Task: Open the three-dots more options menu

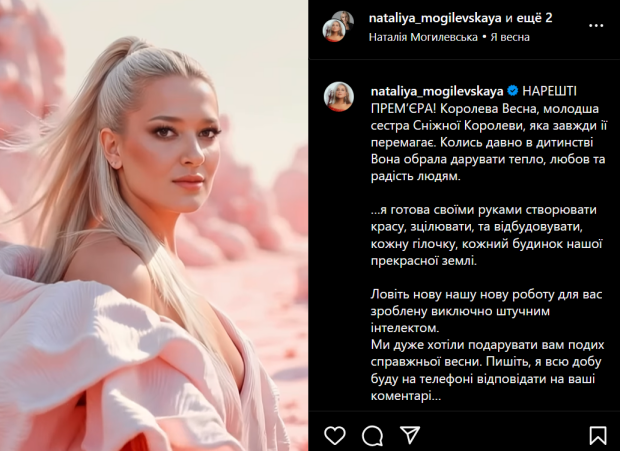Action: [x=596, y=25]
